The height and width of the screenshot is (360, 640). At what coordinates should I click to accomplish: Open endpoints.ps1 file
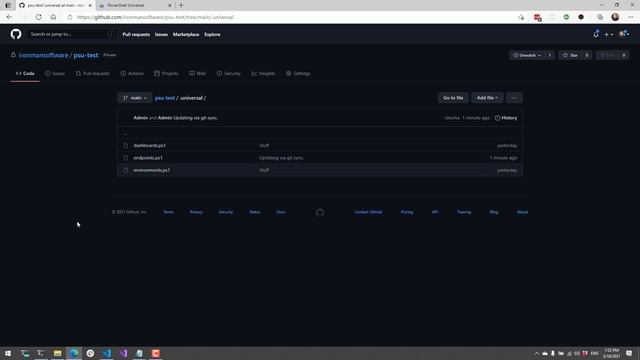click(x=148, y=158)
